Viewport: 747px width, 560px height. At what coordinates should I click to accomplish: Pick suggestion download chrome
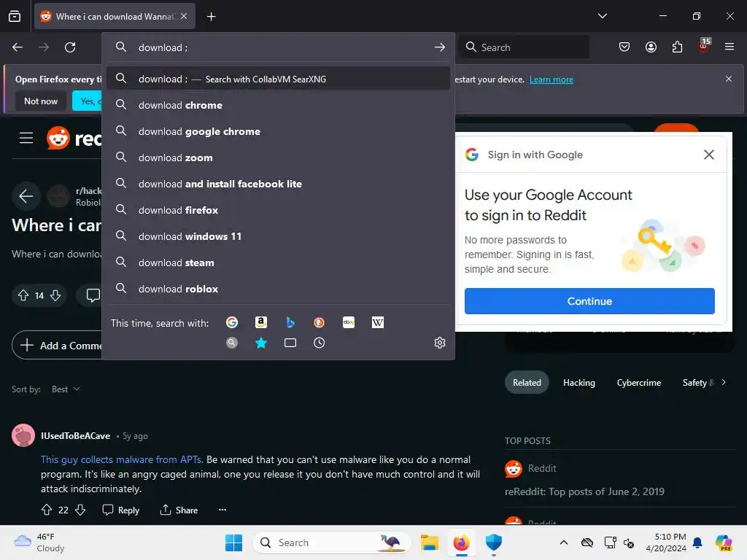(x=278, y=105)
